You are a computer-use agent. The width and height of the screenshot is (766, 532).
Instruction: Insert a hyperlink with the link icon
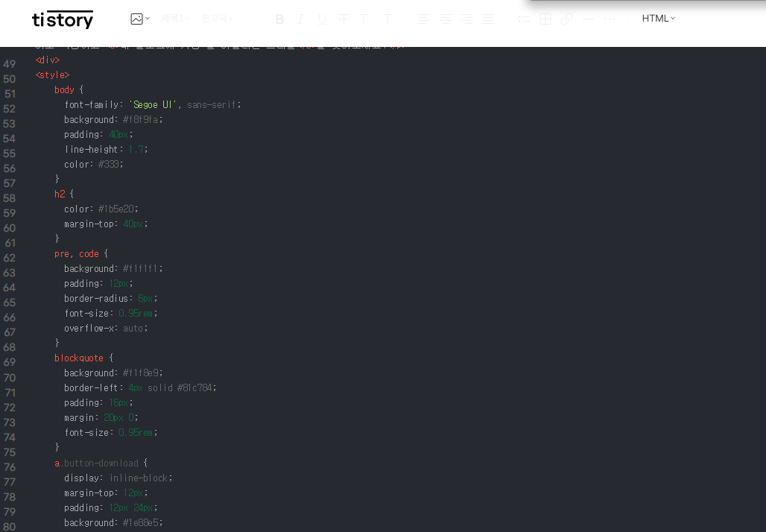tap(566, 18)
